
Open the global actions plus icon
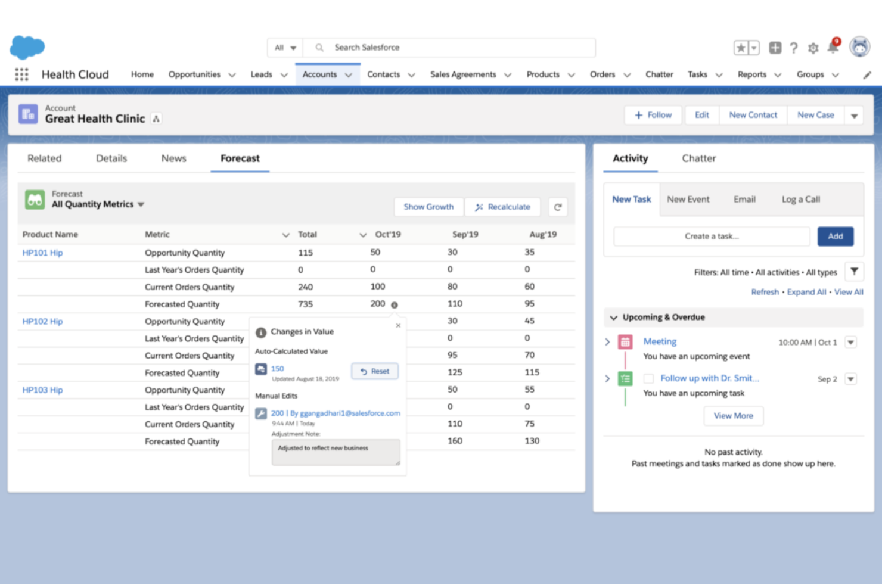(775, 48)
